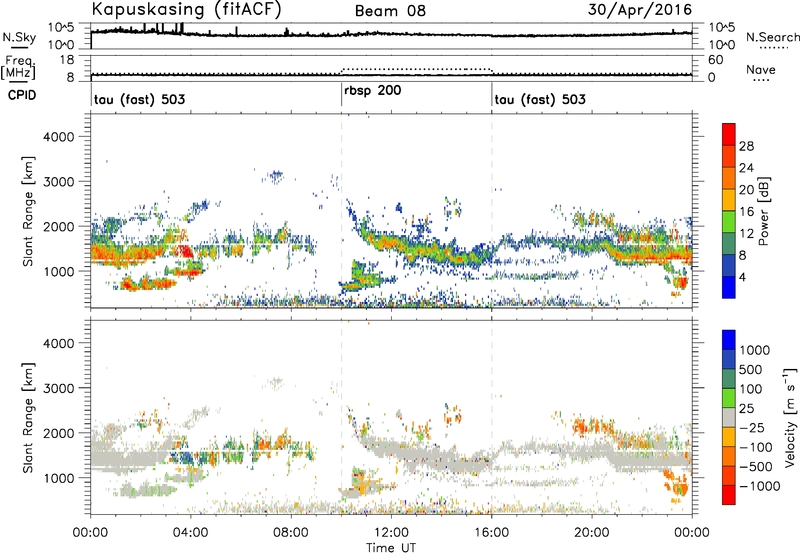
Task: Click the 'Freq. [MHz]' label
Action: coord(19,67)
